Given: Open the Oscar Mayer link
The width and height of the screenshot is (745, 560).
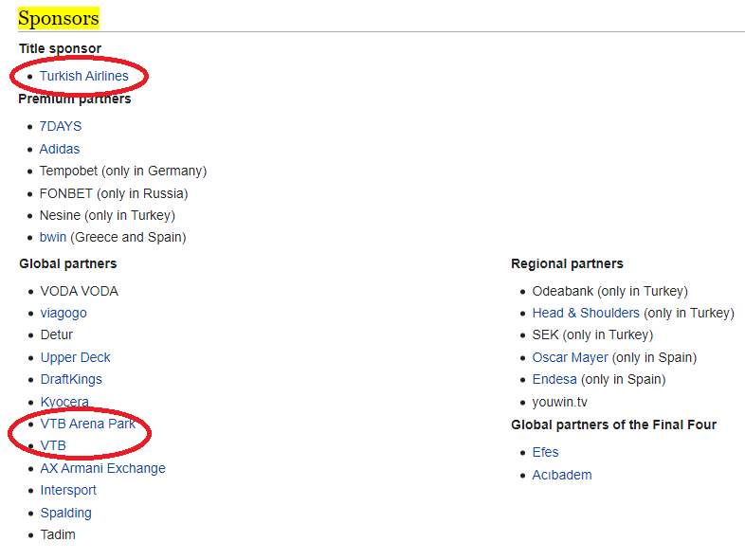Looking at the screenshot, I should 571,357.
